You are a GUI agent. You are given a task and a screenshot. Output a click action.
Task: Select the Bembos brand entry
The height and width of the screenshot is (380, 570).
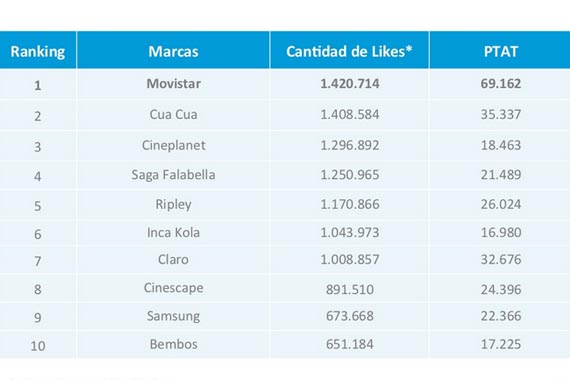[x=173, y=344]
